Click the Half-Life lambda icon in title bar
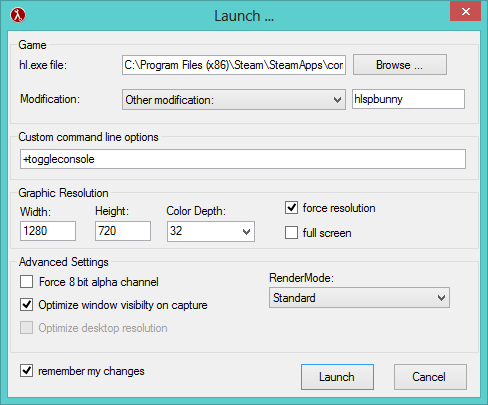 [18, 15]
